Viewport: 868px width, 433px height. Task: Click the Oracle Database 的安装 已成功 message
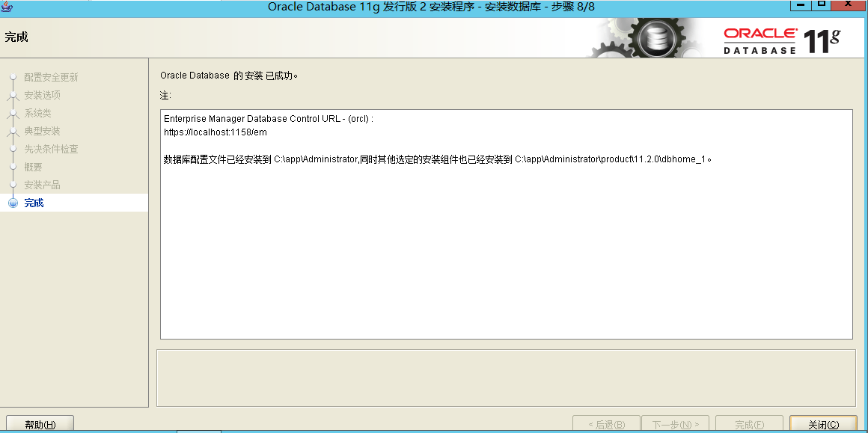[x=229, y=76]
